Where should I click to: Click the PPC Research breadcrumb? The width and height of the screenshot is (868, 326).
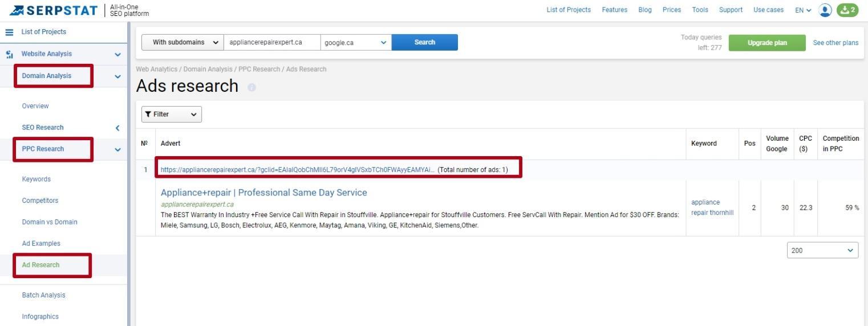[259, 70]
